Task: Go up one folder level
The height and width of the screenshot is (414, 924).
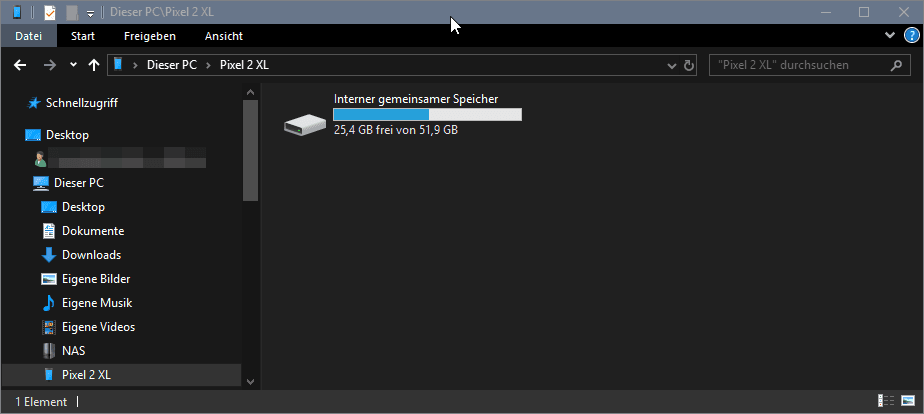Action: click(94, 65)
